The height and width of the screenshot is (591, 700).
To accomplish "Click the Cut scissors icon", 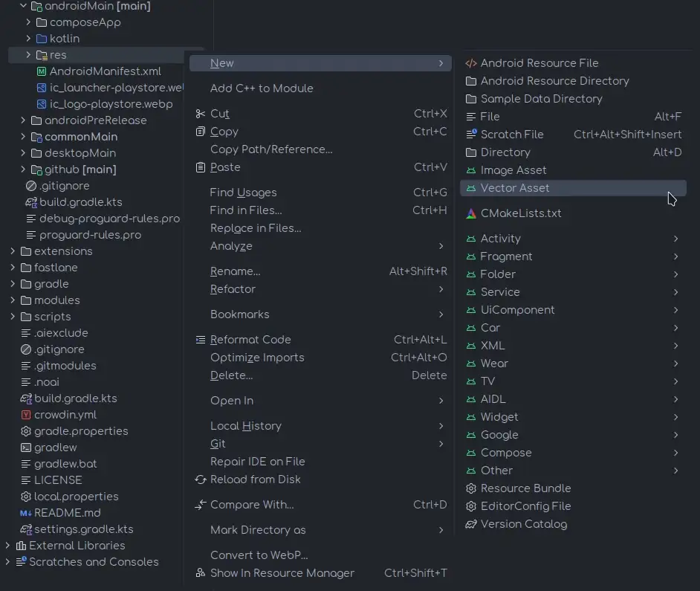I will (x=200, y=114).
